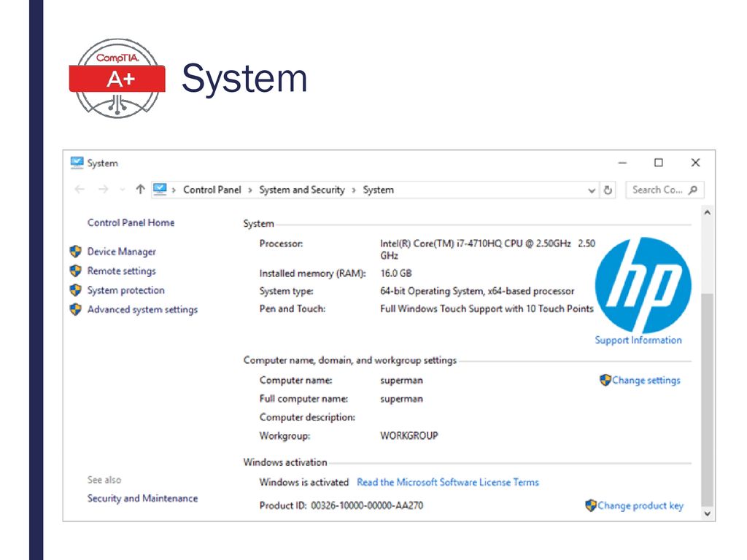Screen dimensions: 747x560
Task: Click scrollbar down arrow
Action: coord(708,514)
